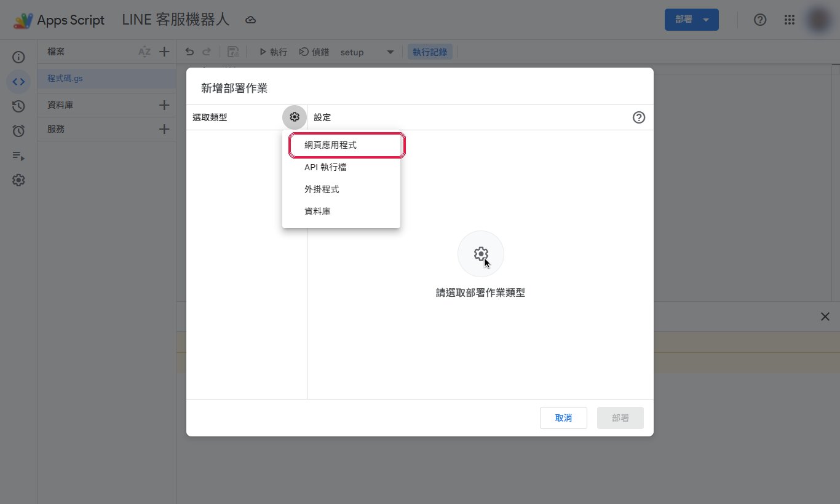The height and width of the screenshot is (504, 840).
Task: Open the setup function dropdown
Action: click(367, 52)
